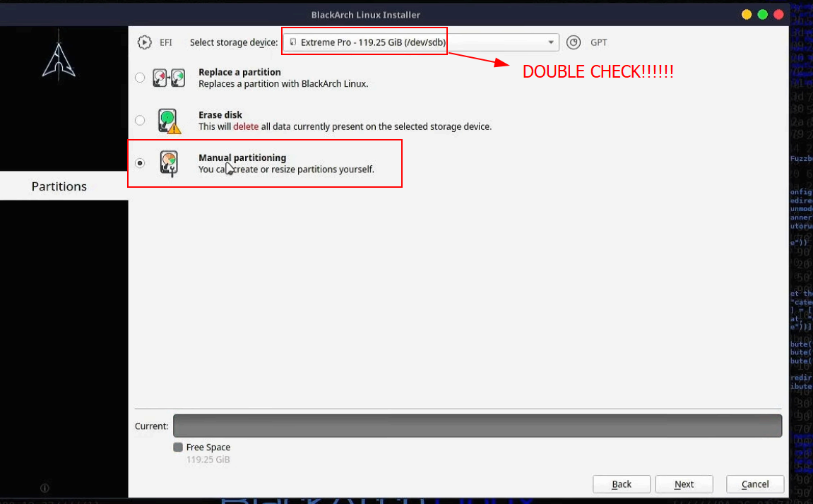Click the drive icon inside the storage device selector

tap(292, 42)
